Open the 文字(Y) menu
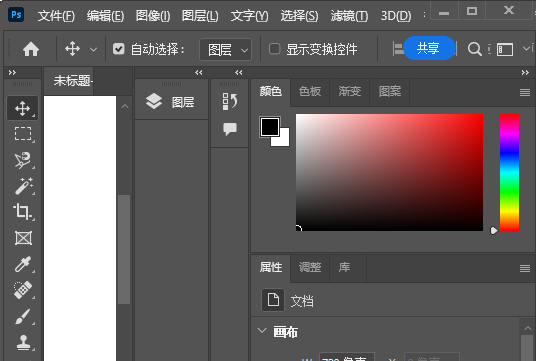Viewport: 536px width, 361px height. pos(250,16)
